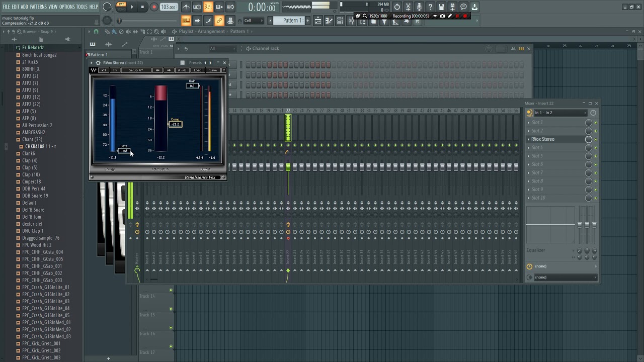Click the Waves logo in RVox
This screenshot has height=362, width=644.
(x=94, y=70)
